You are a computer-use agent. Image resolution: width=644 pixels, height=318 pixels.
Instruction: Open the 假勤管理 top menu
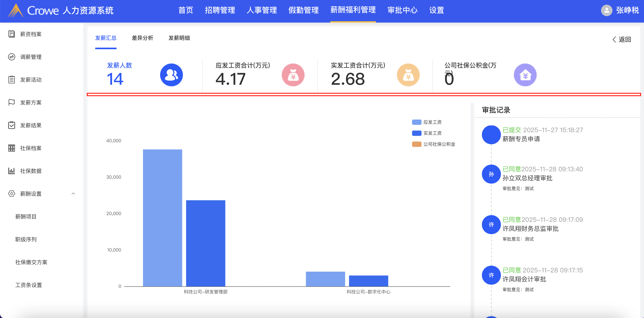(303, 11)
